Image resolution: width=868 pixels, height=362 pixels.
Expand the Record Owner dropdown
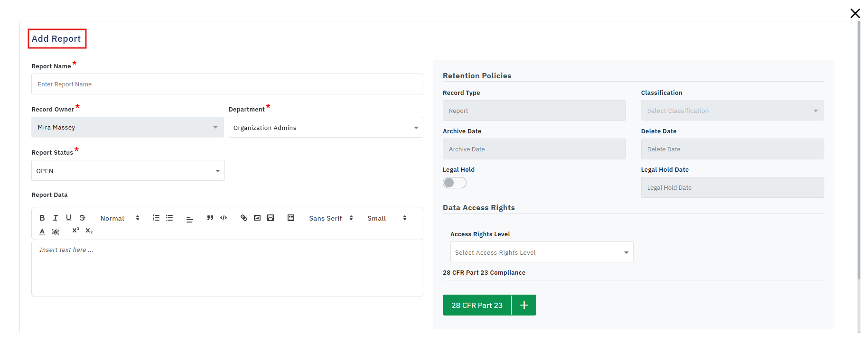[128, 127]
